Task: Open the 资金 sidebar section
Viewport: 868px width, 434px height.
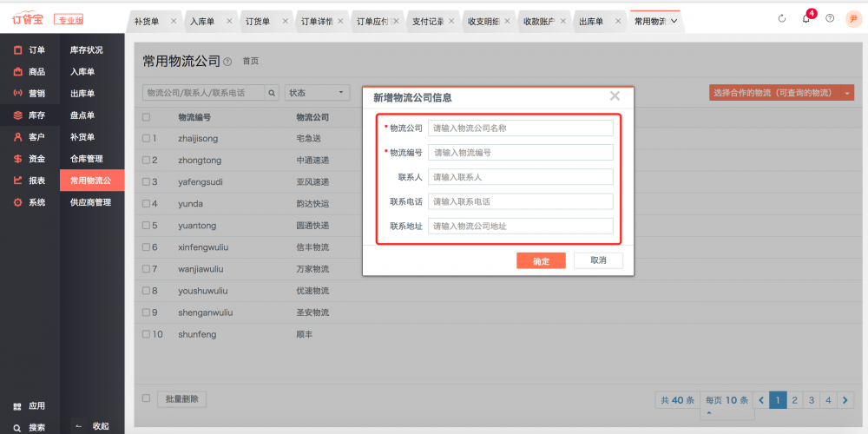Action: 30,159
